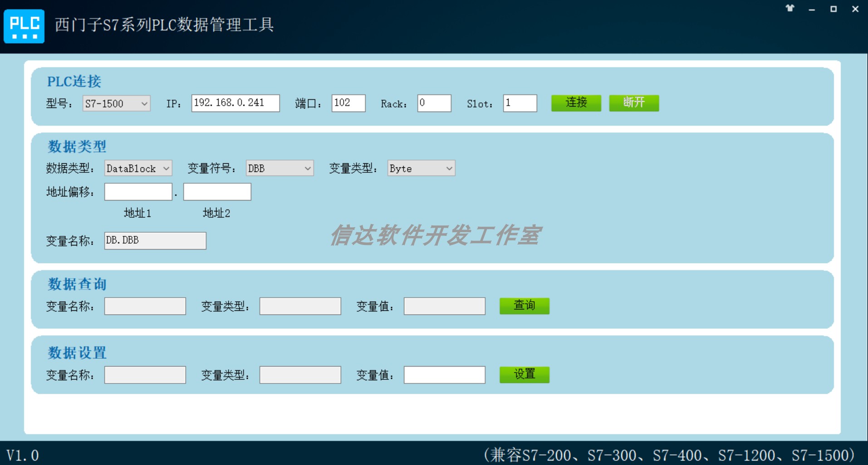Click the Rack input field
The height and width of the screenshot is (465, 868).
pos(434,103)
